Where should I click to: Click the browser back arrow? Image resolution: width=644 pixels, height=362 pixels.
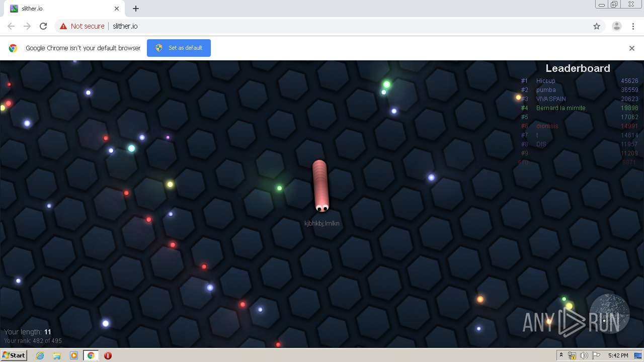point(11,26)
